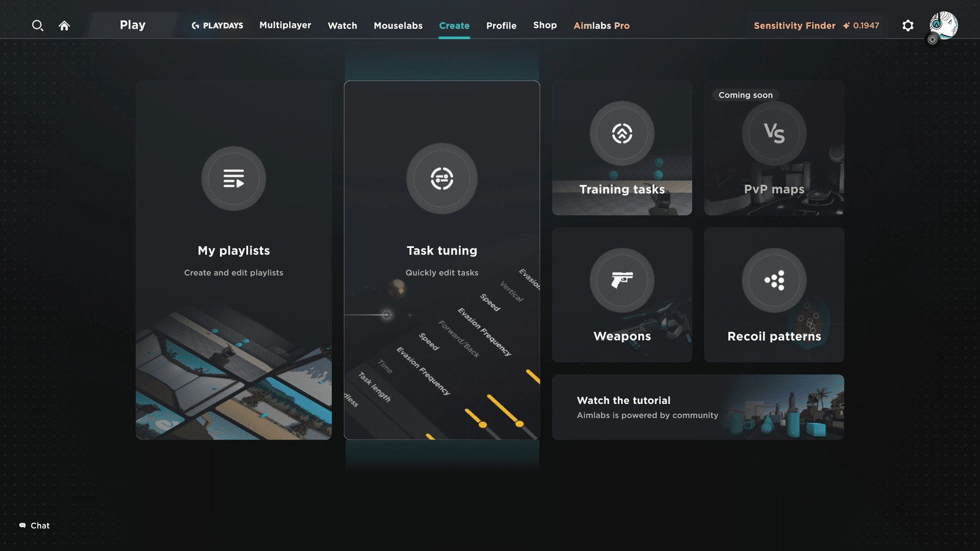
Task: Click the My playlists title
Action: (234, 250)
